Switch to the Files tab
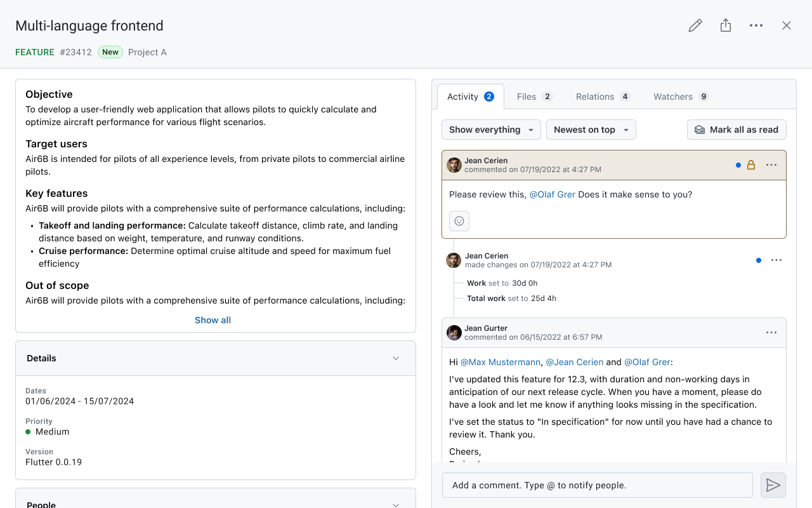The image size is (812, 508). [x=534, y=97]
